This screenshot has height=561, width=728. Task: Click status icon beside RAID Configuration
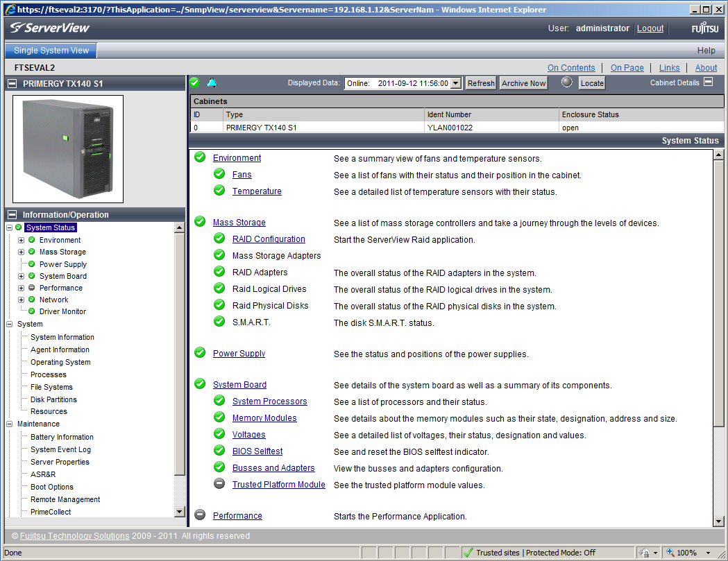point(219,239)
